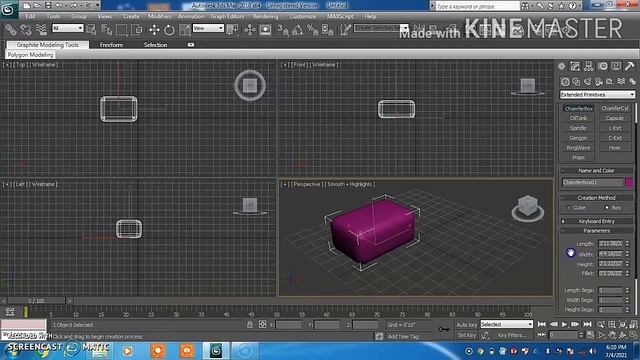The height and width of the screenshot is (360, 640).
Task: Select Helpers category in Create panel
Action: (x=610, y=82)
